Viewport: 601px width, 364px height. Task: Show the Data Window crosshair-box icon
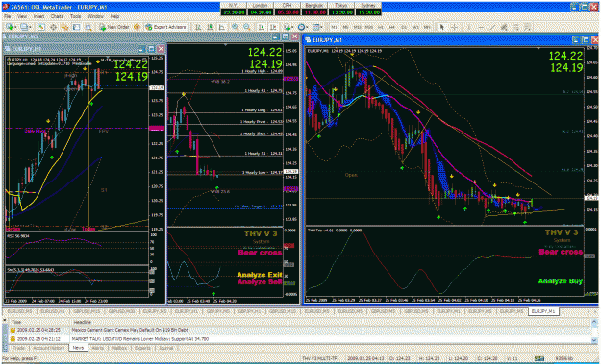53,27
